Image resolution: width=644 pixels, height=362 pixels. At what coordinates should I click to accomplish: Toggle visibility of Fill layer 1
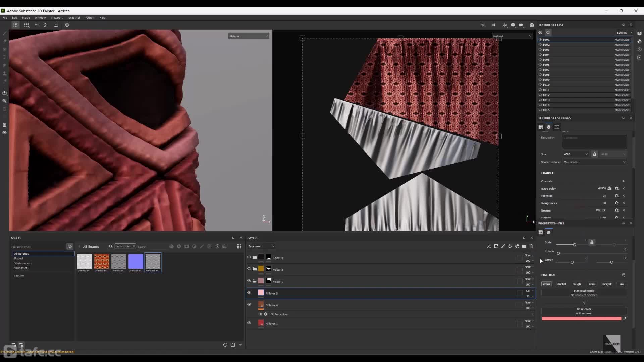pos(249,323)
